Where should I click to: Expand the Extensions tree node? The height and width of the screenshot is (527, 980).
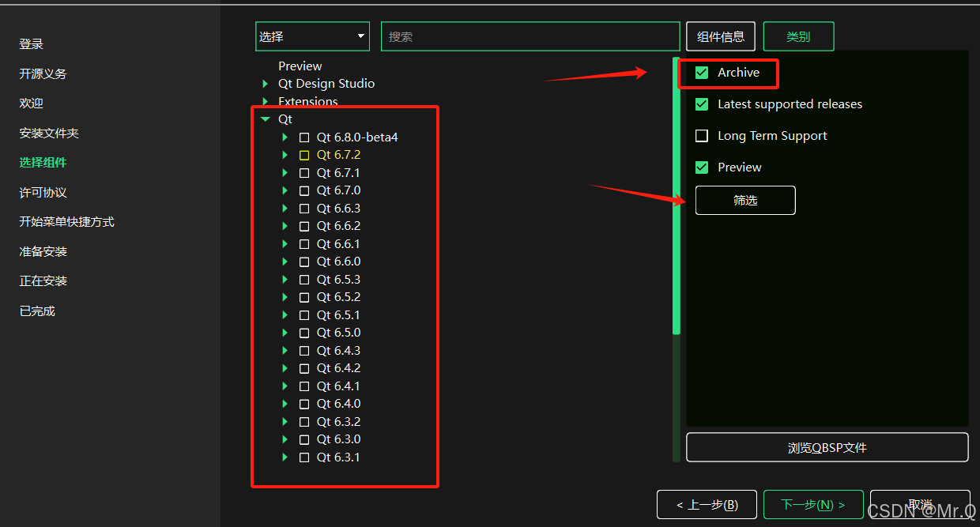click(x=266, y=101)
